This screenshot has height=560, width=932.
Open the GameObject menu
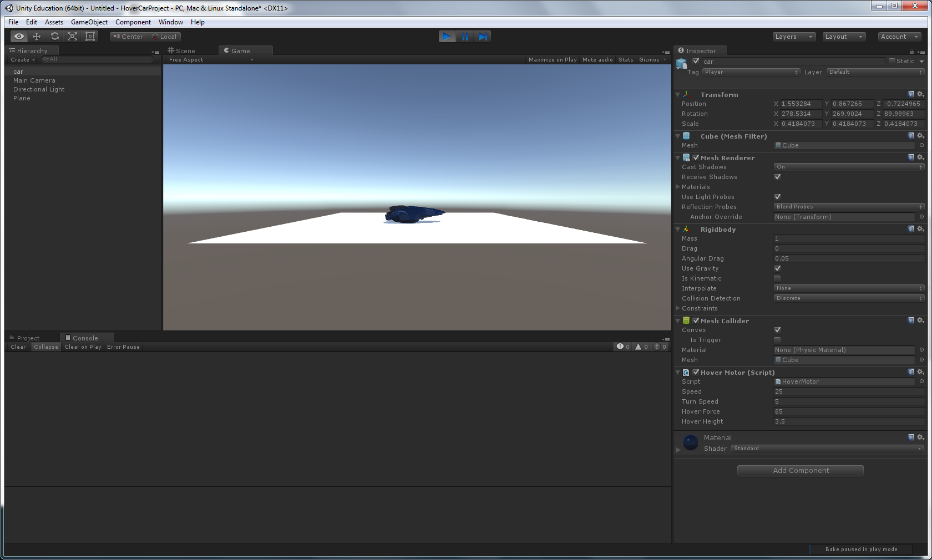(89, 22)
